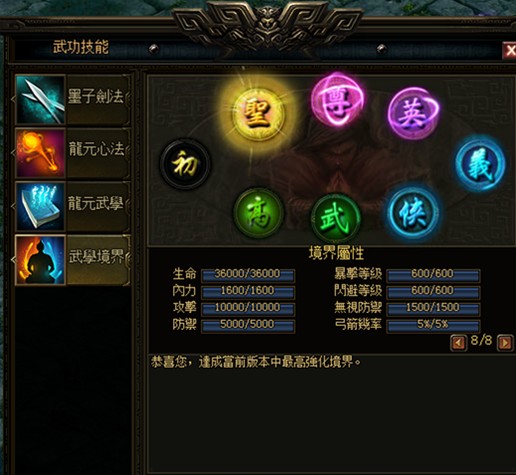Select the blue 義 realm orb
The height and width of the screenshot is (475, 516).
(480, 163)
